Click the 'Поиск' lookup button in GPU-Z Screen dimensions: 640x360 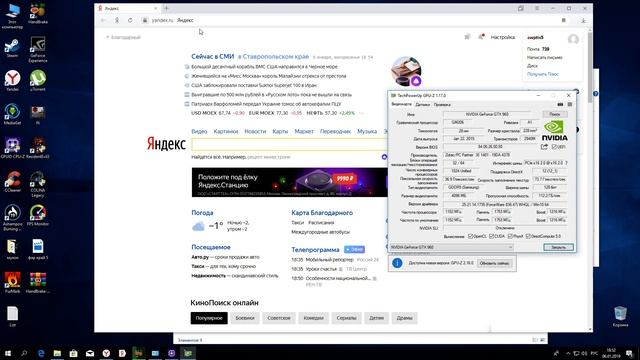(555, 114)
